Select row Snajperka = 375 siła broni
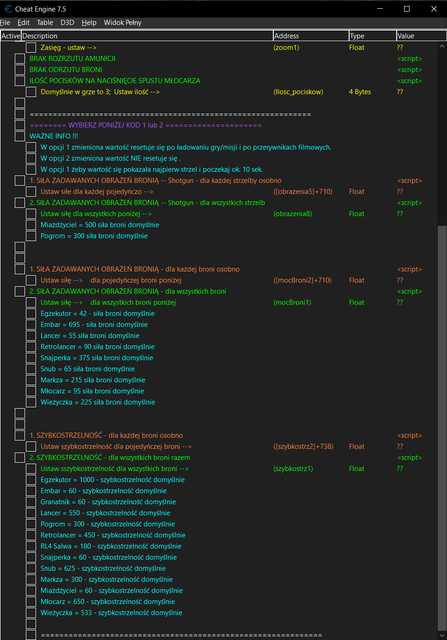 coord(97,358)
